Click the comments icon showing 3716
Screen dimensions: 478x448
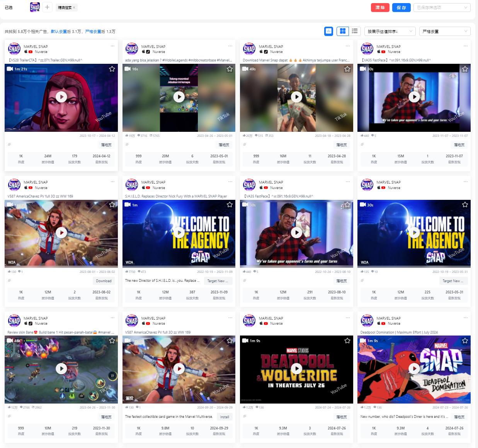click(139, 136)
